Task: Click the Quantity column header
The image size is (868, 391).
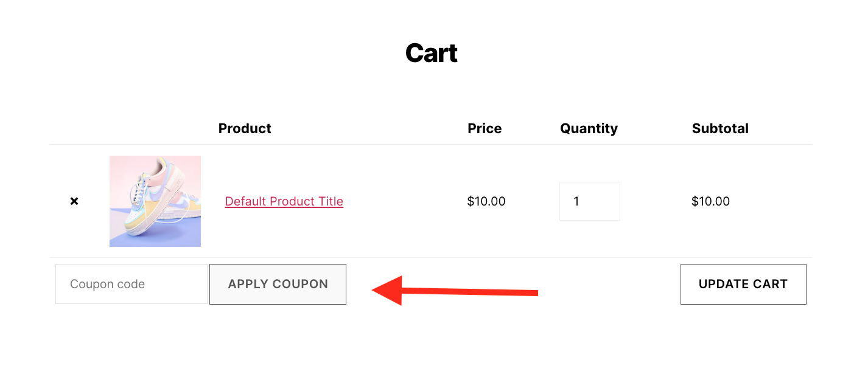Action: pos(589,128)
